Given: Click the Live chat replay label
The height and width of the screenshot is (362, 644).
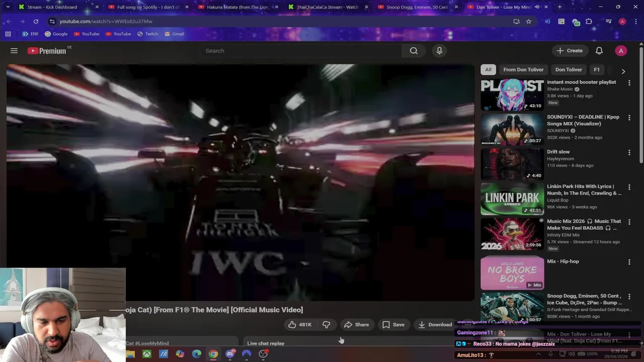Looking at the screenshot, I should [266, 343].
